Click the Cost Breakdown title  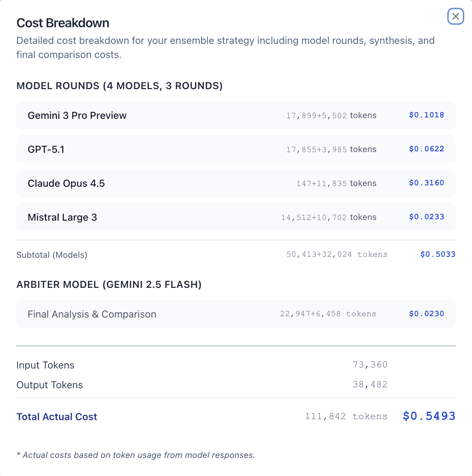pos(63,23)
